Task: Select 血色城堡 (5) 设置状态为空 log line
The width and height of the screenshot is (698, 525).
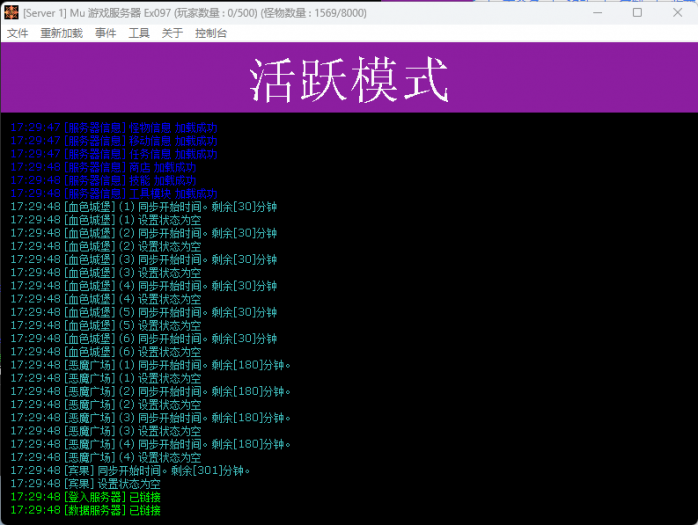Action: click(106, 326)
